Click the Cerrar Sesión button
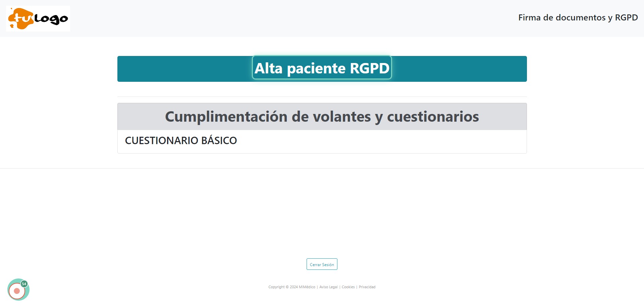This screenshot has width=644, height=308. tap(322, 264)
